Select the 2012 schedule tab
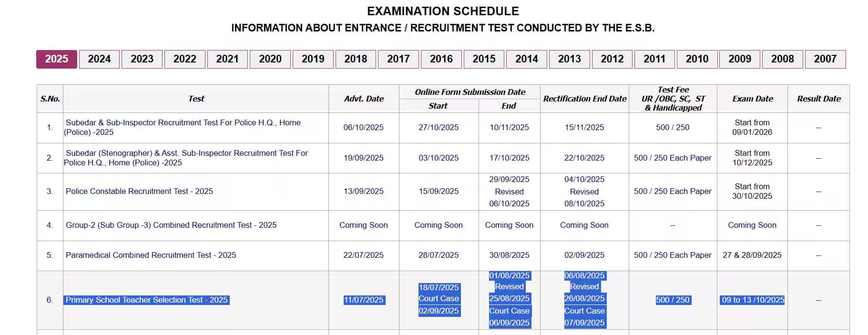The width and height of the screenshot is (868, 335). (x=612, y=59)
